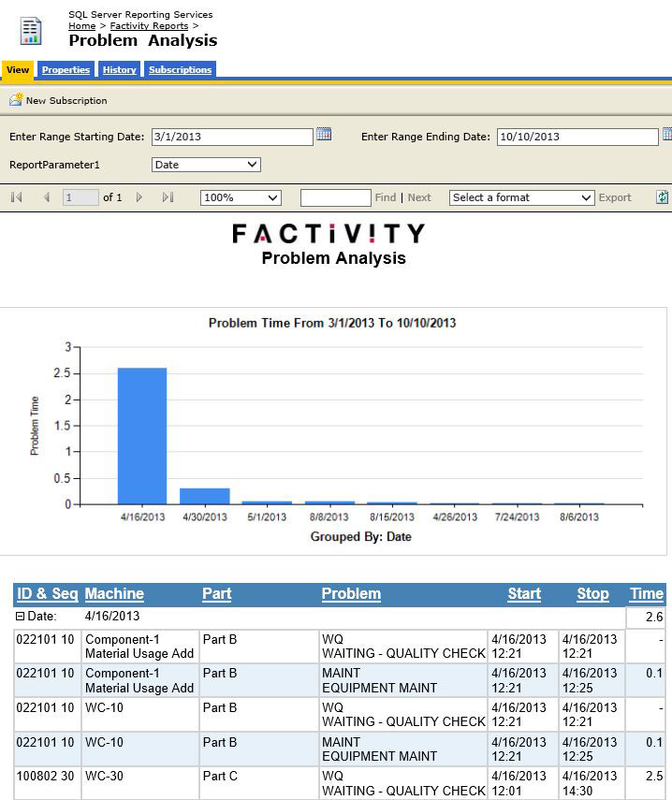Click the Range Ending Date input field

pos(577,137)
